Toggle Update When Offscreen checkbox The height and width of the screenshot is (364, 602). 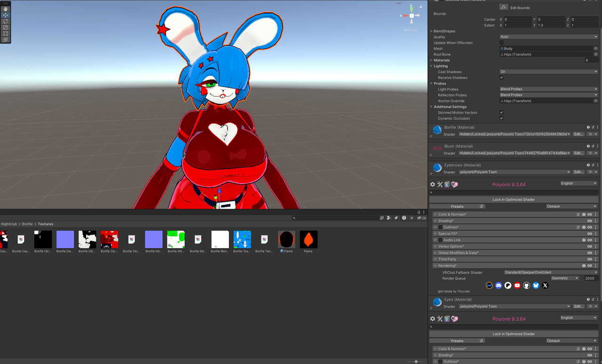coord(501,43)
